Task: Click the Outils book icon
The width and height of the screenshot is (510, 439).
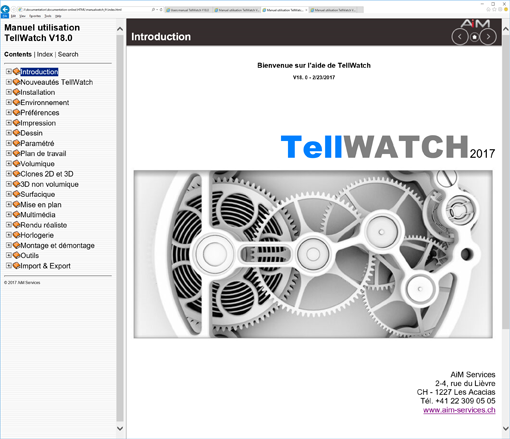Action: pos(16,255)
